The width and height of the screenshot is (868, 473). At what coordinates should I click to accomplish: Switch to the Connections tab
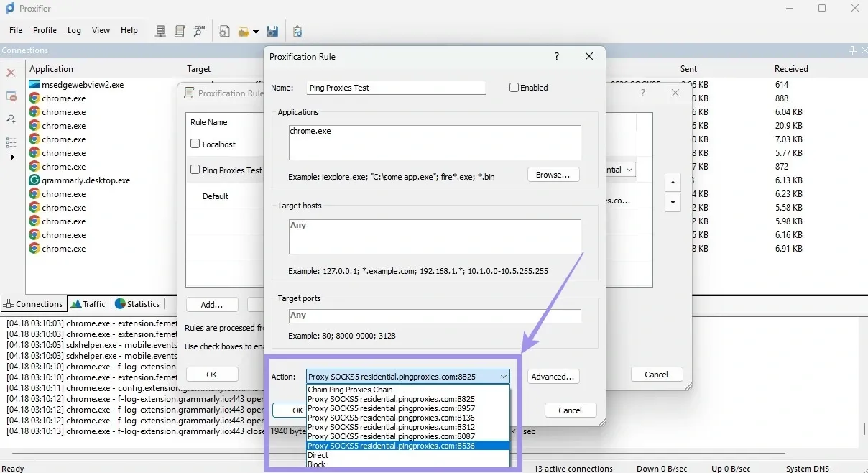click(34, 304)
